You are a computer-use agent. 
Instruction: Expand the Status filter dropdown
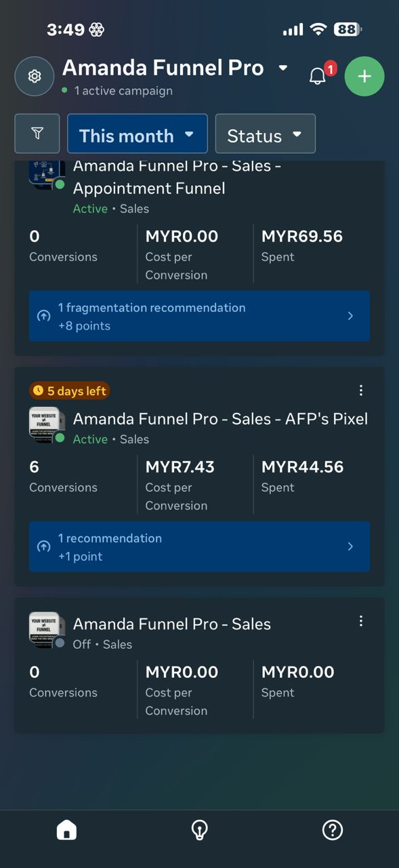click(x=266, y=134)
